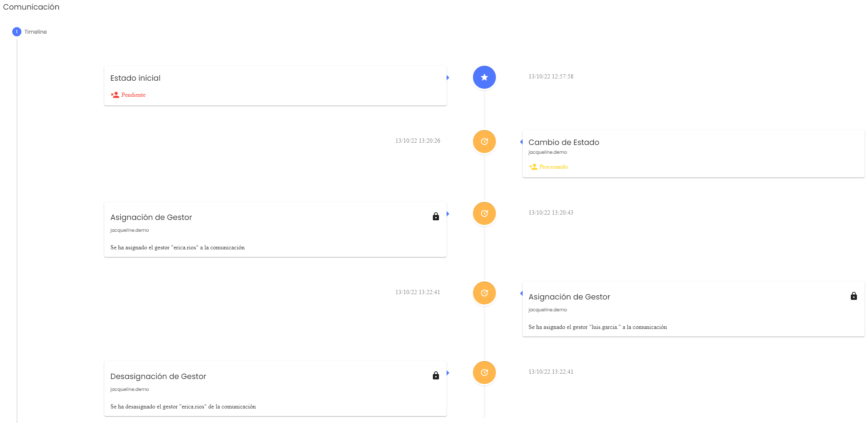Click the Timeline step label
This screenshot has width=868, height=423.
click(x=36, y=32)
